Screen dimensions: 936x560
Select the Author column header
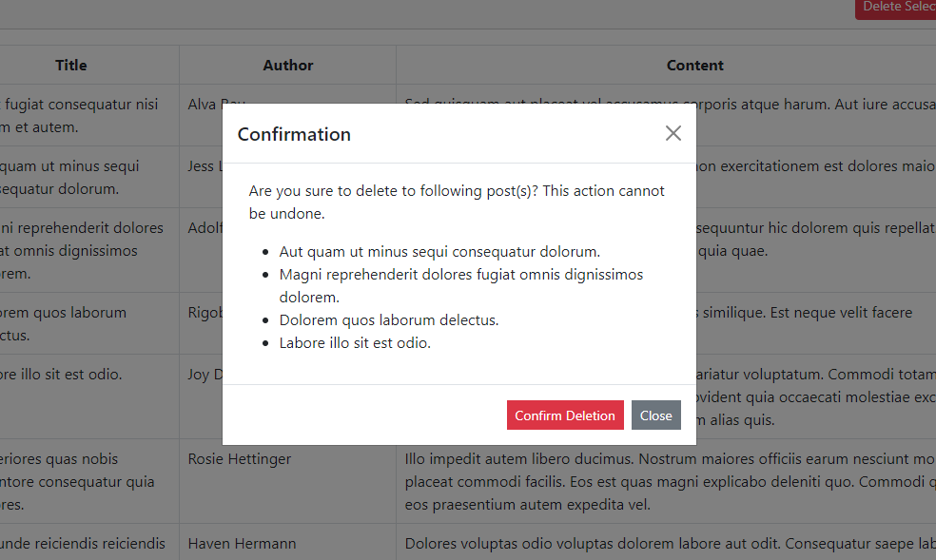[x=287, y=65]
